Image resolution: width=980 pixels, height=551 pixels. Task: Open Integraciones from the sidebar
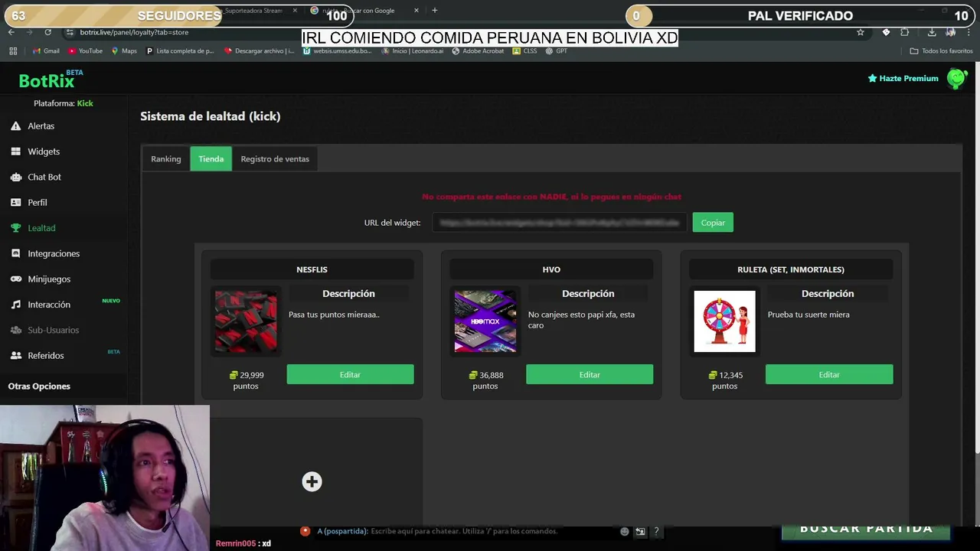pos(53,253)
